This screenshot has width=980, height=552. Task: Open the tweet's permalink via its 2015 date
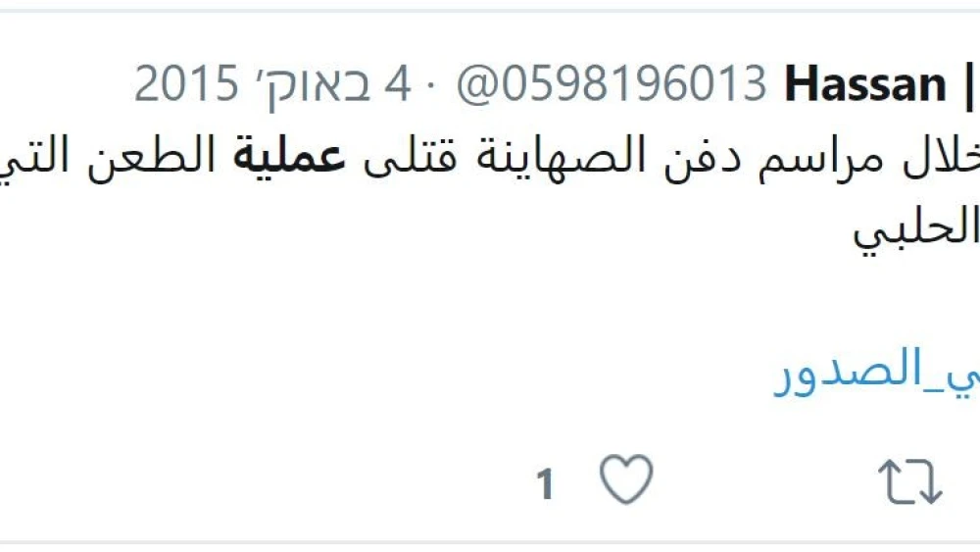tap(272, 85)
